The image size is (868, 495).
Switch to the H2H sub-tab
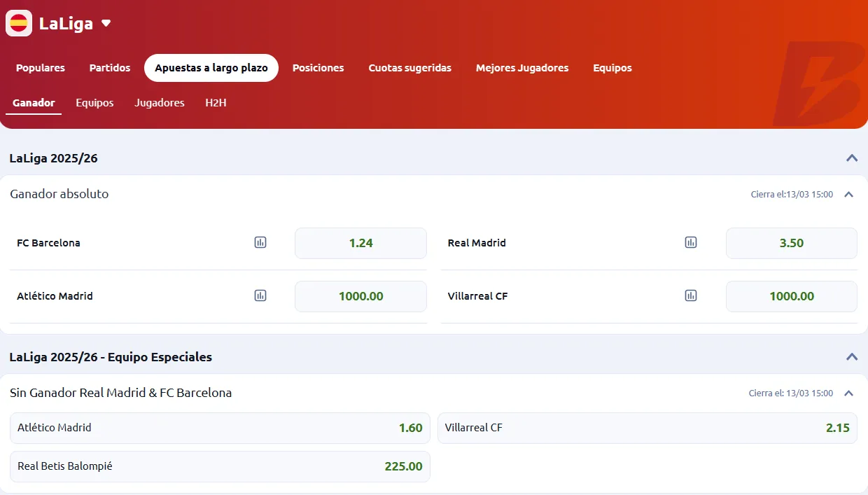(216, 103)
